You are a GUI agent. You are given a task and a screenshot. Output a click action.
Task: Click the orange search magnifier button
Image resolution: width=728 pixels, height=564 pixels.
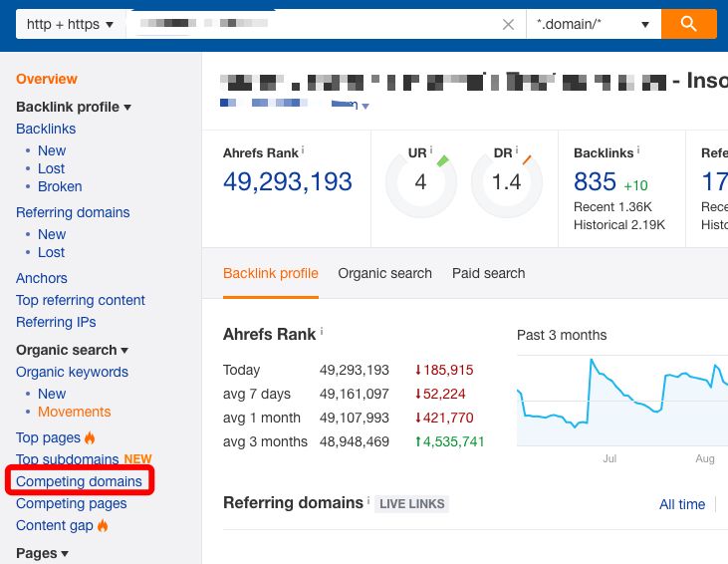point(688,24)
